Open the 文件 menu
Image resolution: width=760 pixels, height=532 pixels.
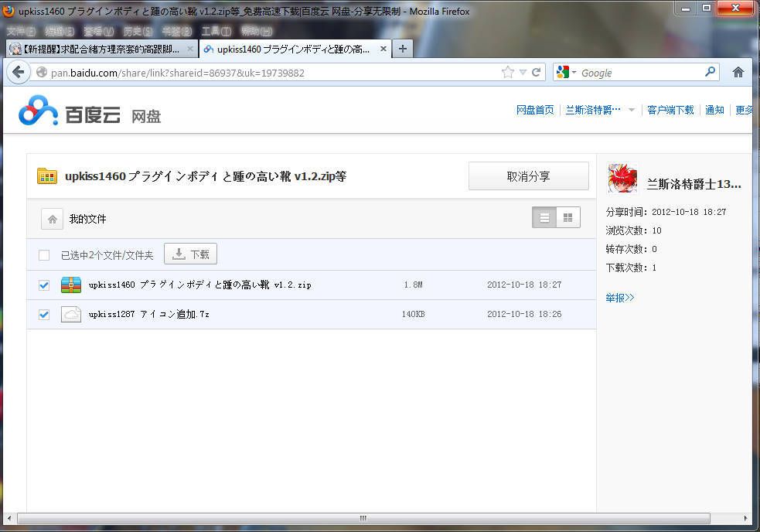22,32
